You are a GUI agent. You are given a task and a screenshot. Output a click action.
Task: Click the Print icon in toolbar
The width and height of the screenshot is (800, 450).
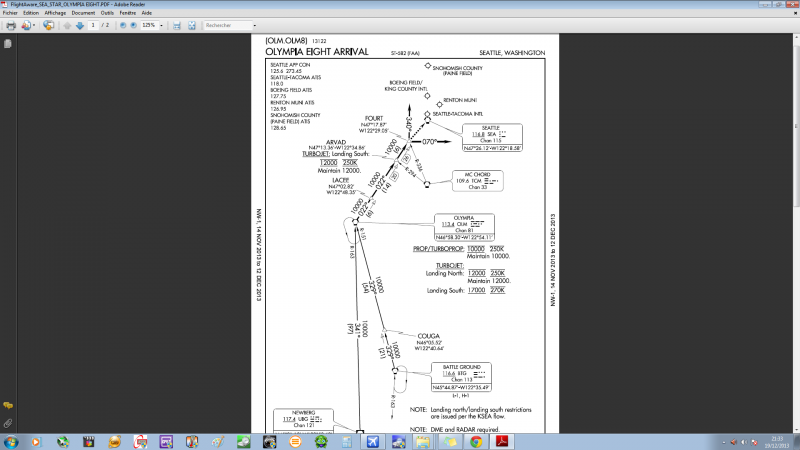10,25
